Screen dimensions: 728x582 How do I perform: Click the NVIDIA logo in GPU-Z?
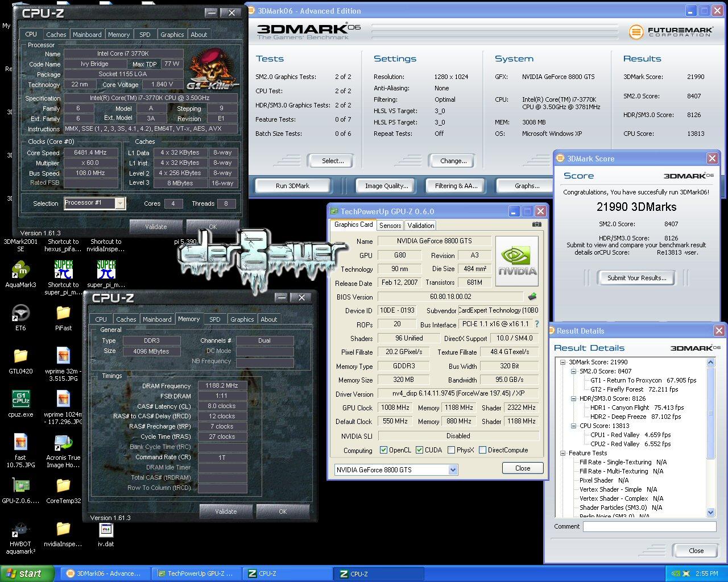(517, 260)
